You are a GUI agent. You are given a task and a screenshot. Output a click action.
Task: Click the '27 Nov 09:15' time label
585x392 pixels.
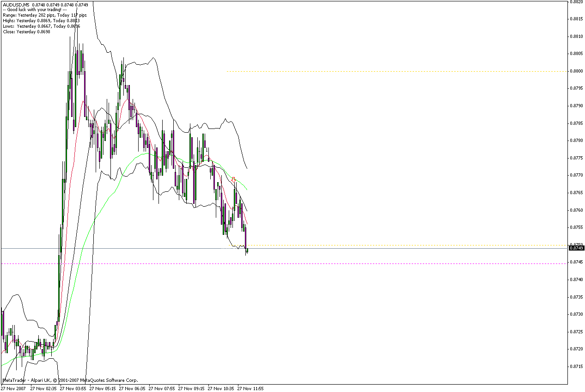[191, 389]
